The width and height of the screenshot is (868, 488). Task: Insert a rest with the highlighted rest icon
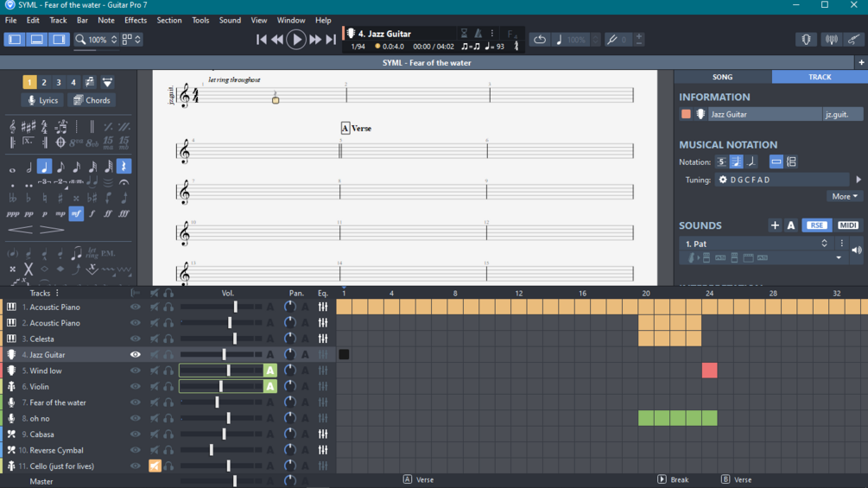click(124, 167)
